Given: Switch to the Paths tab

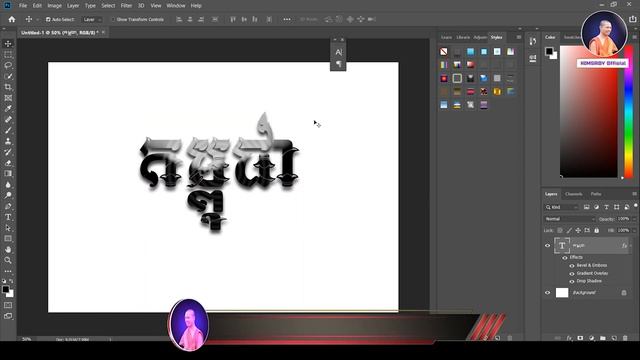Looking at the screenshot, I should click(x=596, y=194).
